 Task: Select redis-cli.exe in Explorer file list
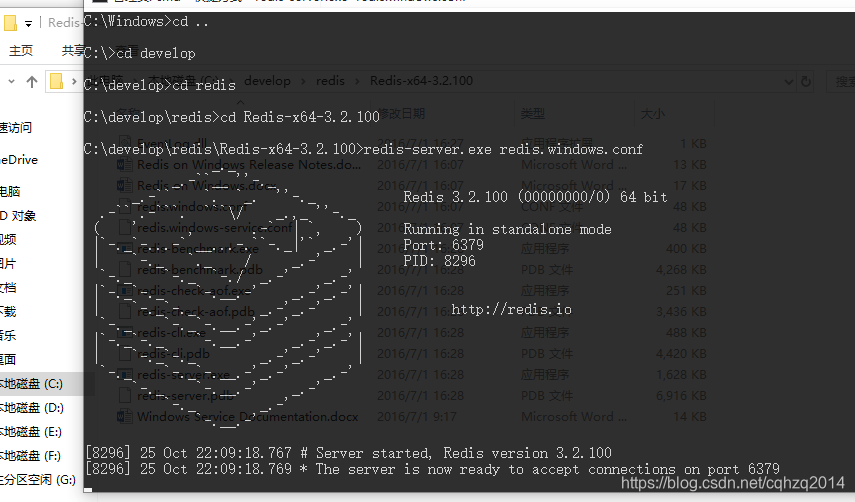tap(171, 333)
